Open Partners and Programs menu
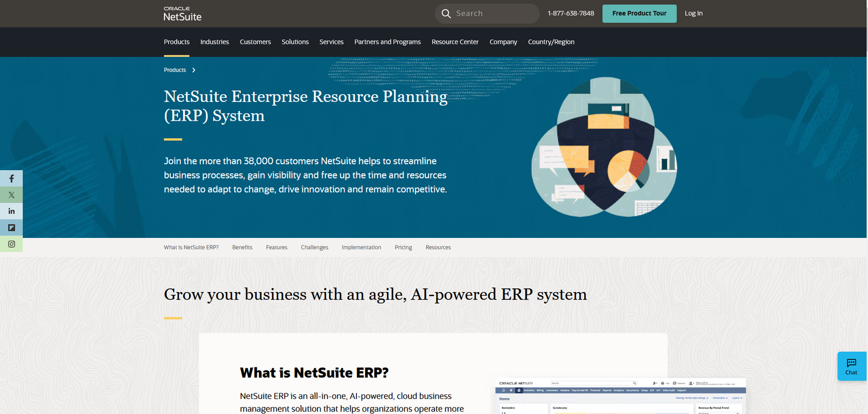Viewport: 868px width, 414px height. (x=387, y=42)
